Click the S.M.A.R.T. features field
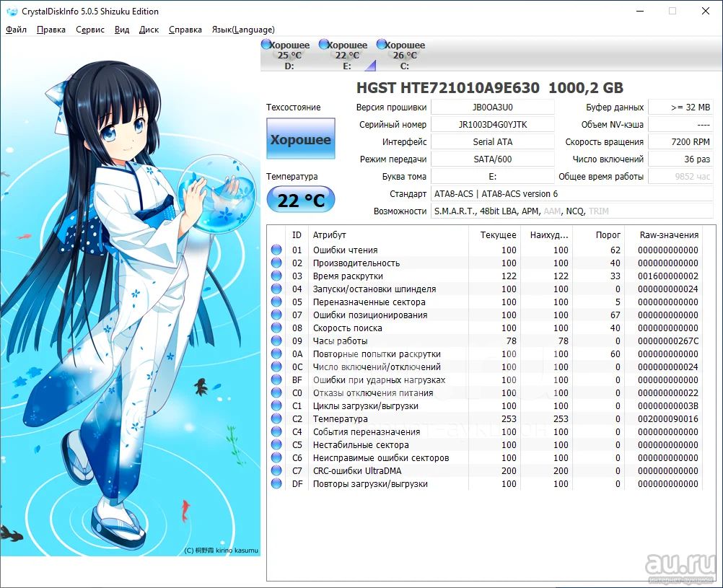Image resolution: width=723 pixels, height=588 pixels. click(x=571, y=211)
